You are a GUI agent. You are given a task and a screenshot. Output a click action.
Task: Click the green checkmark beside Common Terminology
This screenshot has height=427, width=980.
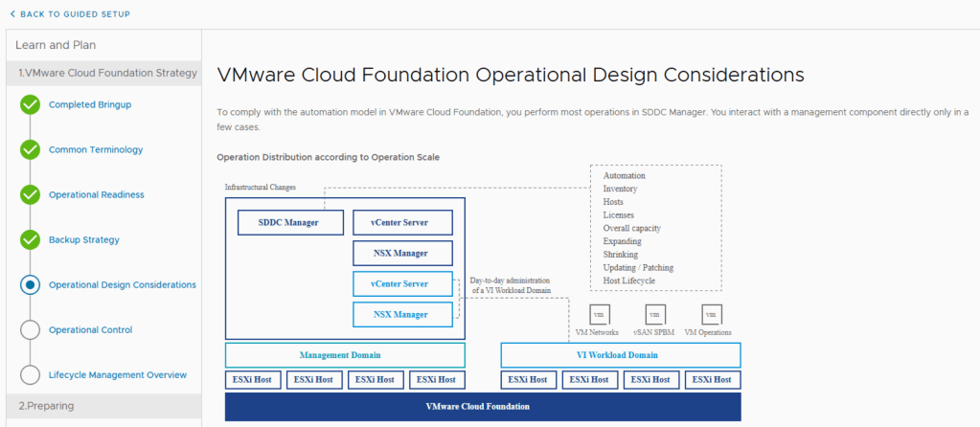pos(30,149)
